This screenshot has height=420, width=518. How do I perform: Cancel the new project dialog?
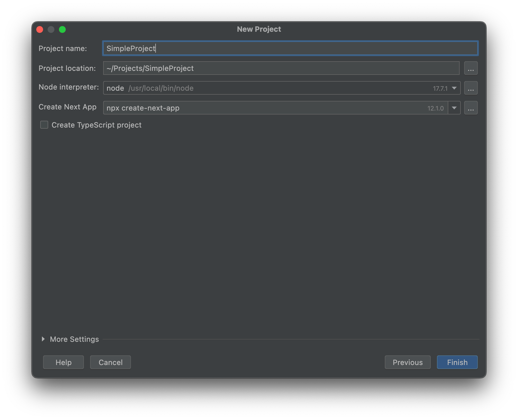point(110,362)
